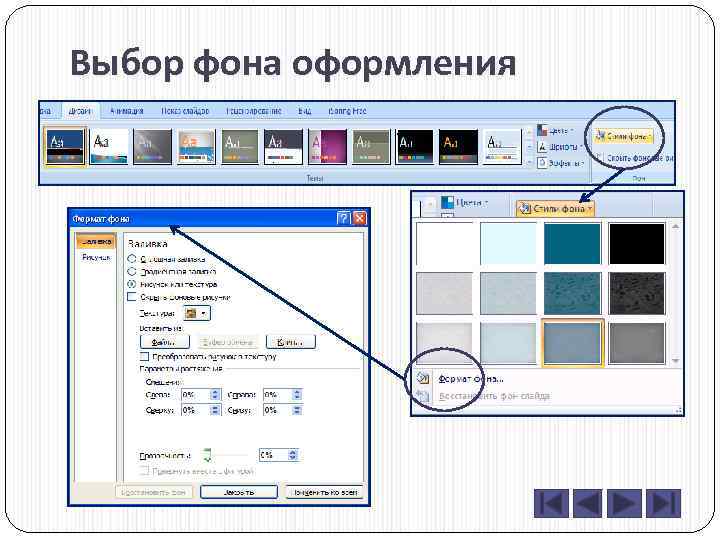Choose the solid black background style
This screenshot has height=540, width=720.
636,244
